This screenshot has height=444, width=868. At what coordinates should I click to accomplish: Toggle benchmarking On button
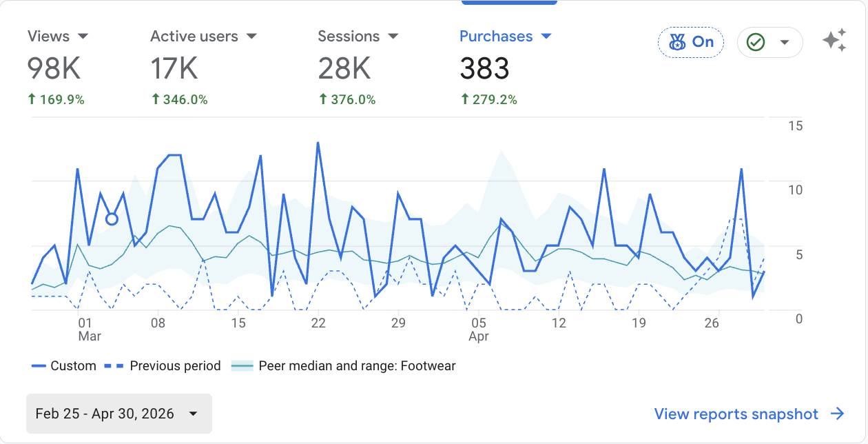point(690,42)
